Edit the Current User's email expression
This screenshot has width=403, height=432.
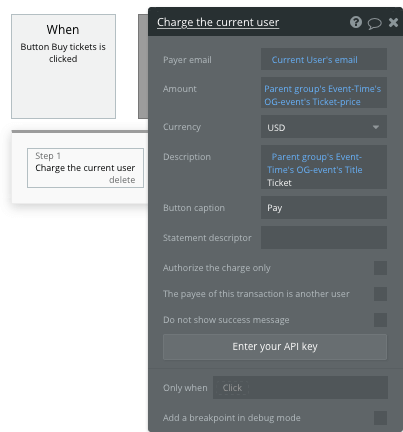[x=324, y=59]
